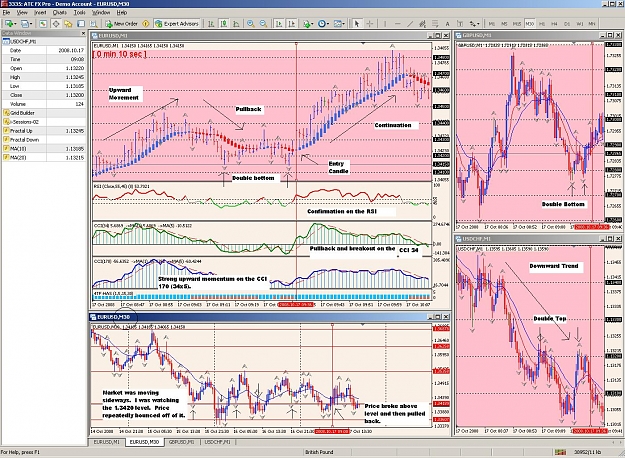Zoom out on the chart
The height and width of the screenshot is (458, 625).
pyautogui.click(x=263, y=24)
